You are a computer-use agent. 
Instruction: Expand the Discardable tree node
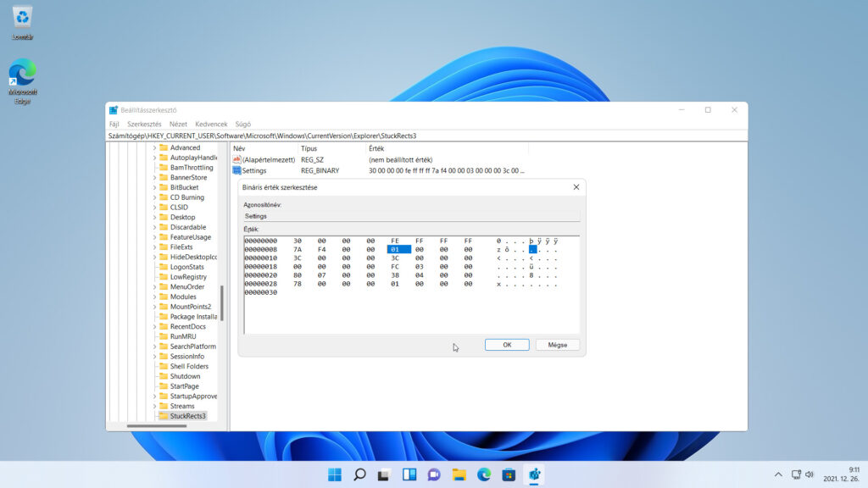(x=154, y=227)
